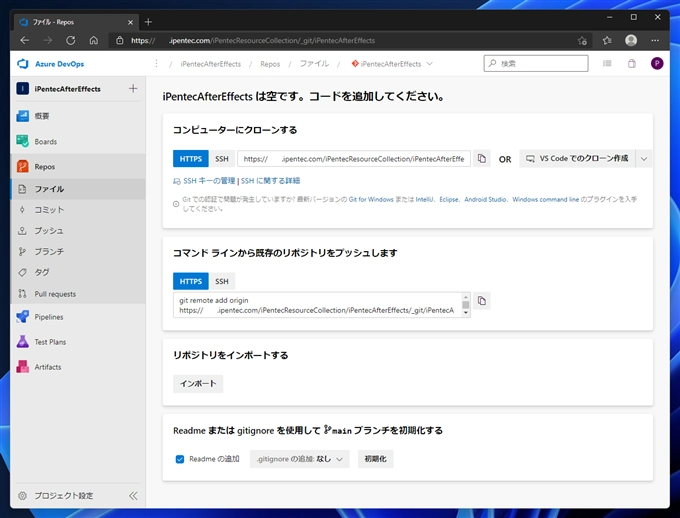Open SSH キーの管理 link
Image resolution: width=680 pixels, height=518 pixels.
point(209,181)
